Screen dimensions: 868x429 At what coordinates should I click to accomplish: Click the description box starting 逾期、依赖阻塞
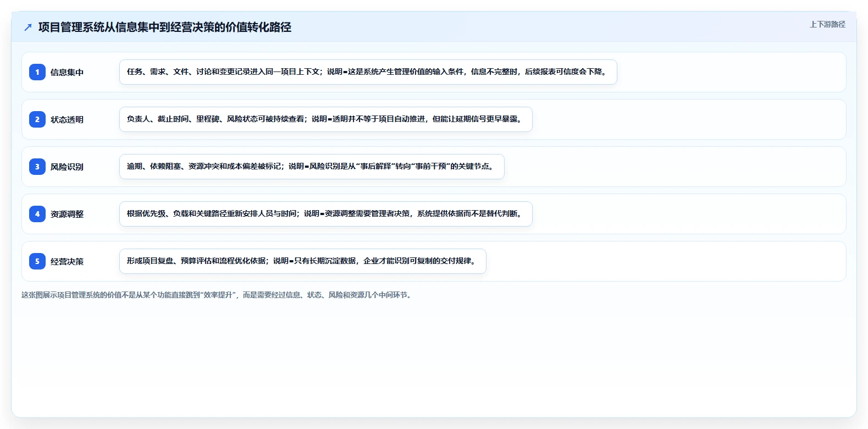coord(312,167)
